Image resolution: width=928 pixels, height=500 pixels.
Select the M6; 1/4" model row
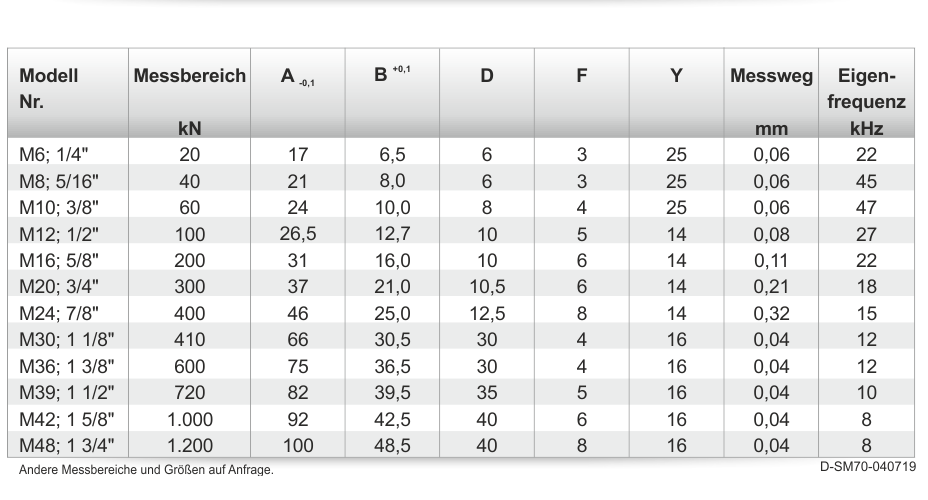pyautogui.click(x=461, y=154)
